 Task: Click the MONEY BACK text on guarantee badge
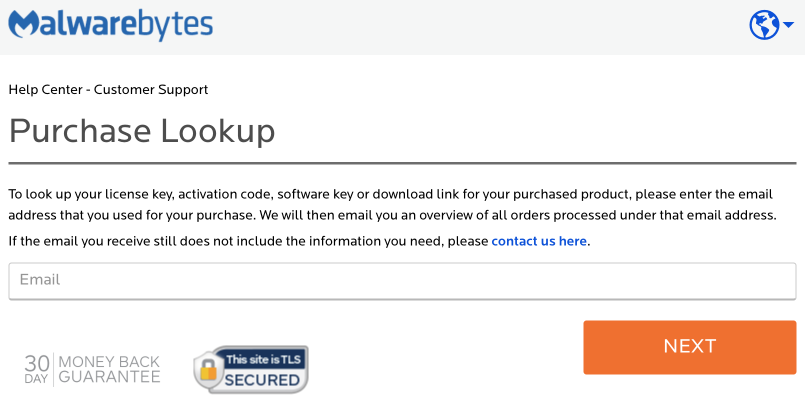(x=109, y=361)
